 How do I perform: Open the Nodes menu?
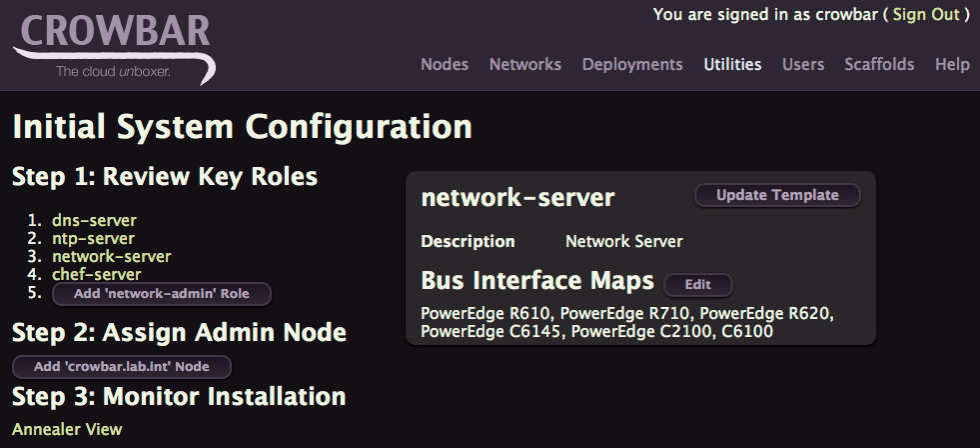point(445,64)
